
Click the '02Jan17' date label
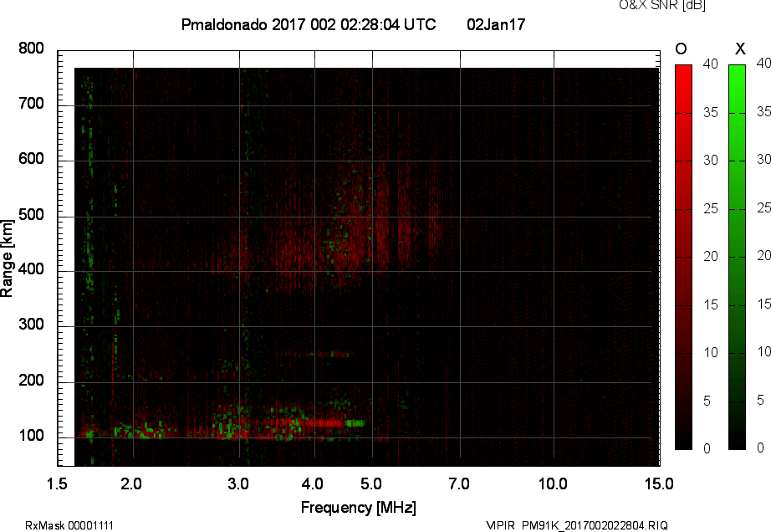[x=496, y=25]
